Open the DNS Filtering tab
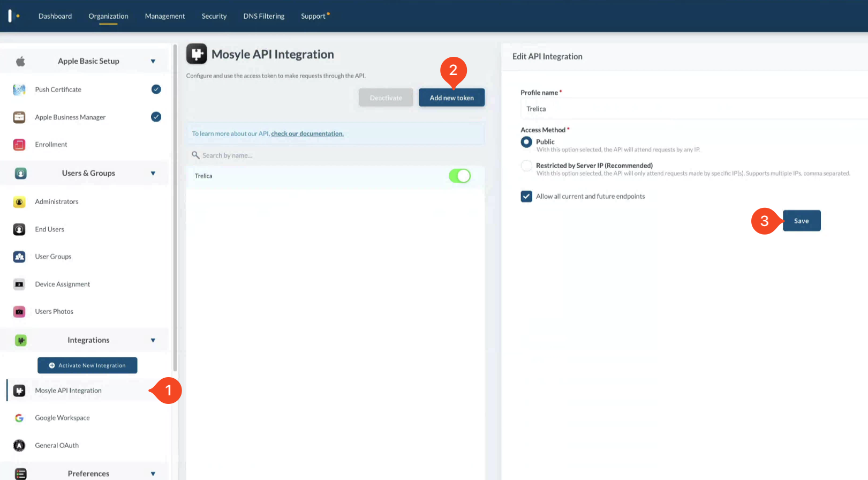The height and width of the screenshot is (480, 868). pyautogui.click(x=264, y=16)
